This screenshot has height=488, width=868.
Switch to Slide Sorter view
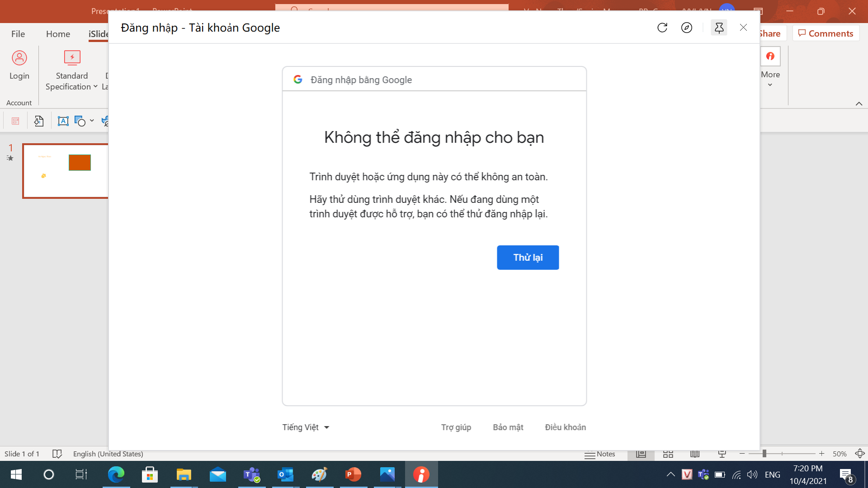(x=668, y=454)
